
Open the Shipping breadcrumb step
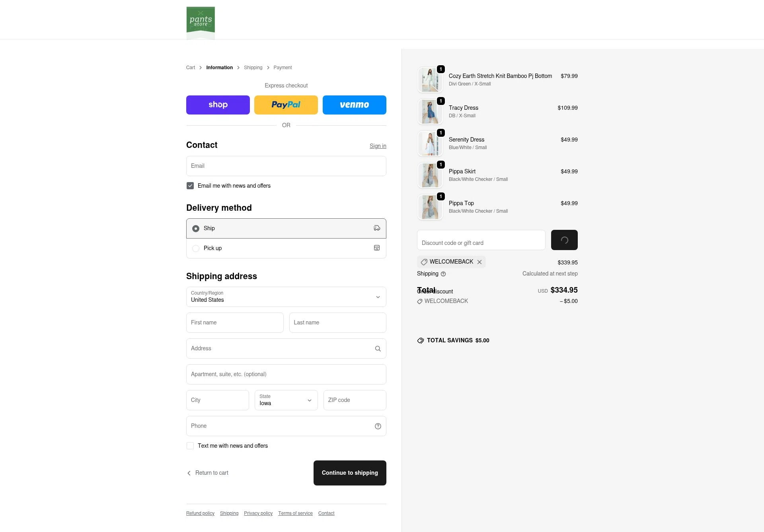(253, 68)
